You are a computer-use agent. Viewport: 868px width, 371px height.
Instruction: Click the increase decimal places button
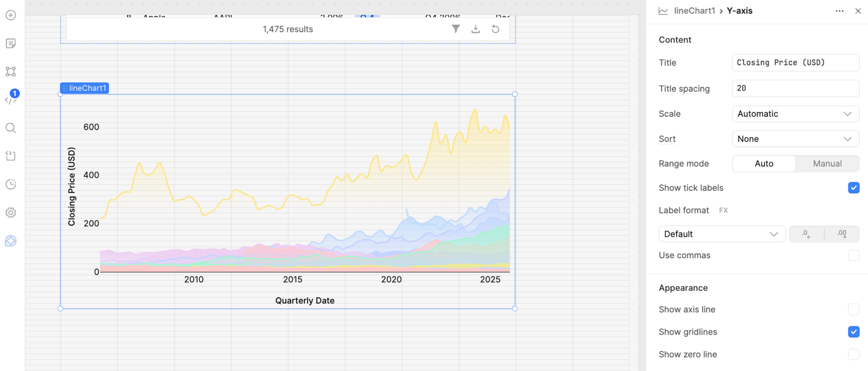[842, 234]
